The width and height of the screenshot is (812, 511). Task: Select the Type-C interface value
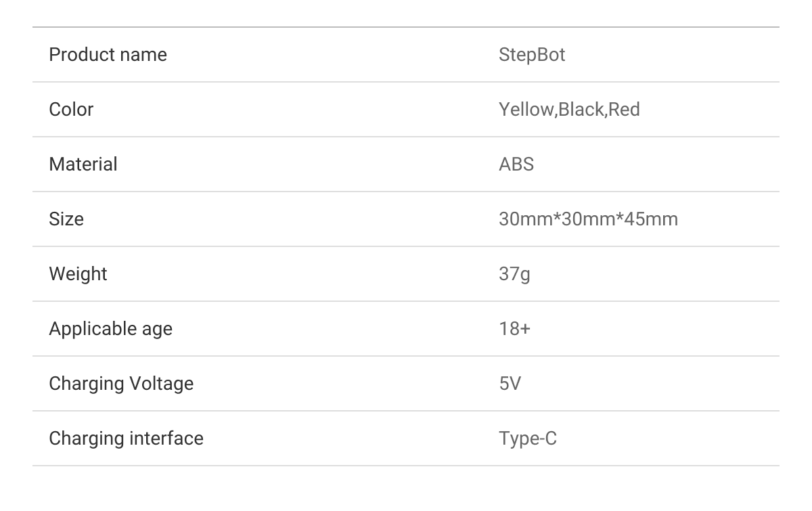tap(528, 439)
